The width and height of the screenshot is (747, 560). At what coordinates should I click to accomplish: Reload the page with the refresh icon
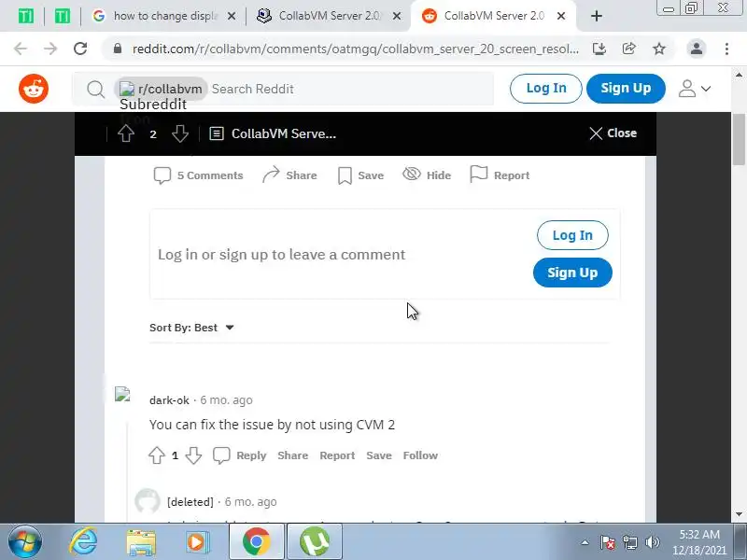(80, 49)
